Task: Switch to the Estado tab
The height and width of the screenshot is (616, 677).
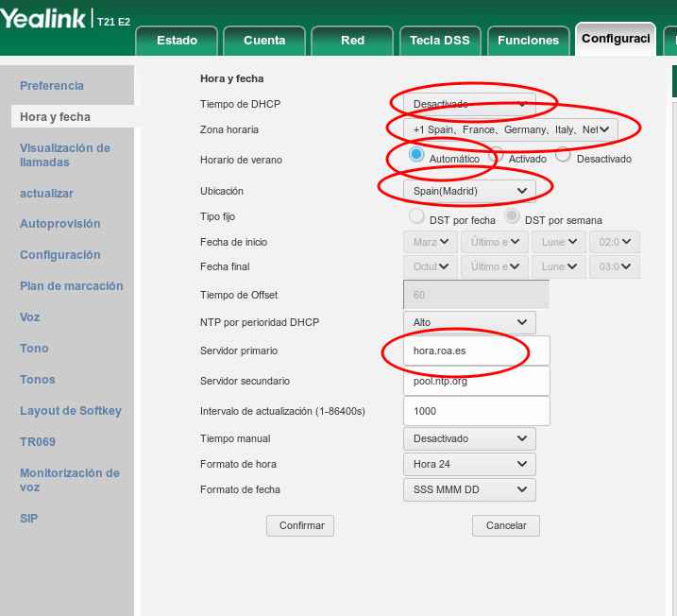Action: coord(177,41)
